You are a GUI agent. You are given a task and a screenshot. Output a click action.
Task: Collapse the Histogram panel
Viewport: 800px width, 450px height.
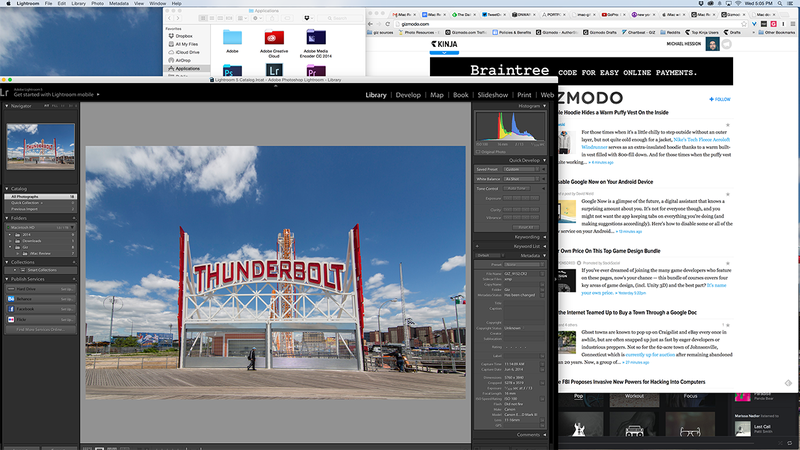coord(544,106)
